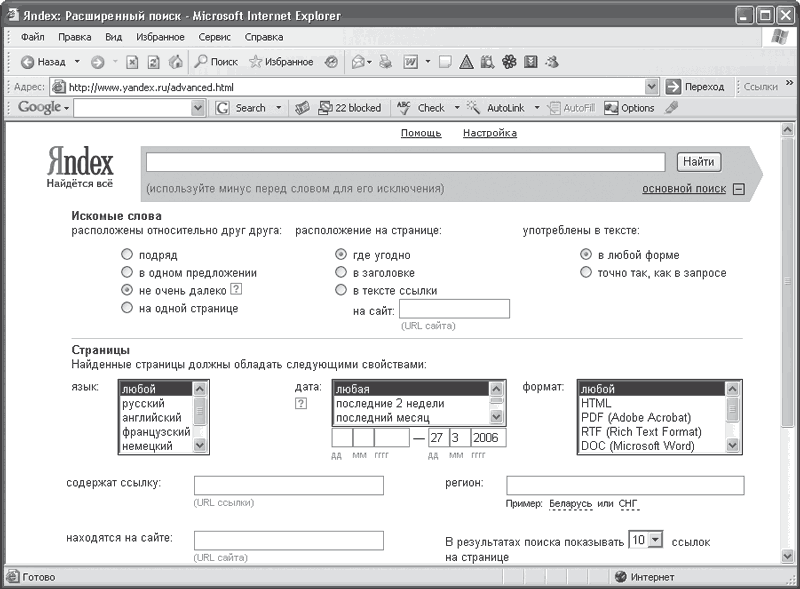Click the 22 blocked popup blocker button

(x=349, y=108)
